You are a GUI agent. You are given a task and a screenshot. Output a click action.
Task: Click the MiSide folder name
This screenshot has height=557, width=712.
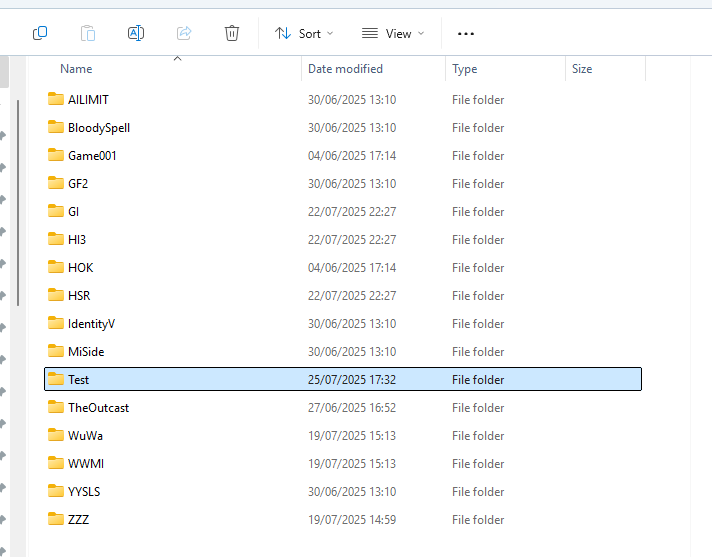click(x=86, y=351)
